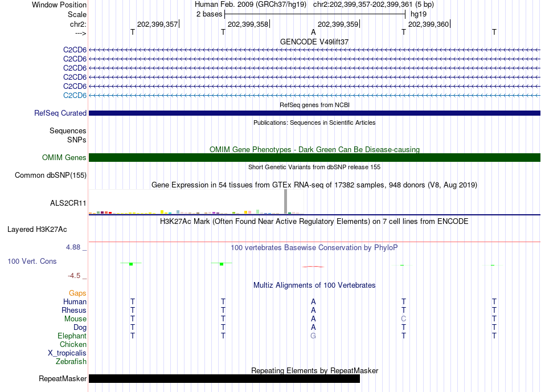Open the RefSeq Curated track label
The width and height of the screenshot is (541, 392).
(x=60, y=113)
